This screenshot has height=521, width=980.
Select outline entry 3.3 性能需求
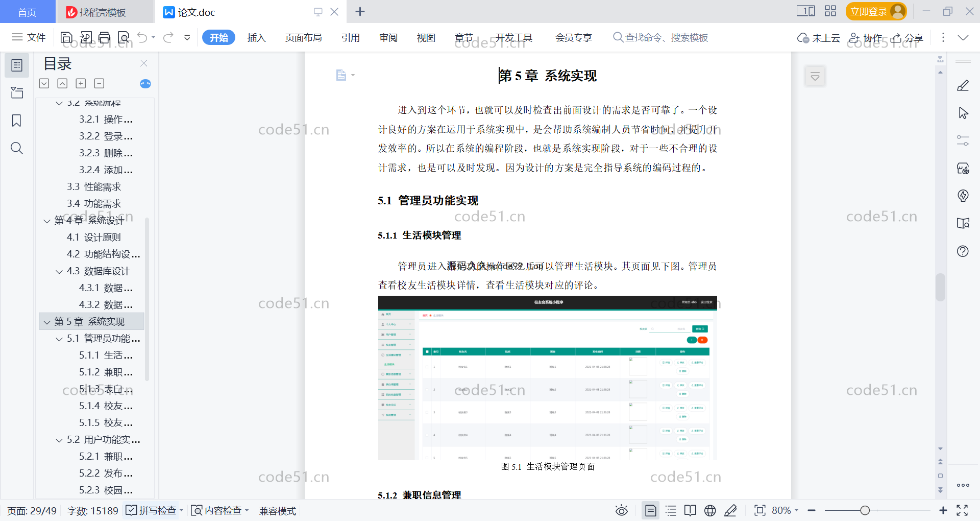(x=94, y=187)
